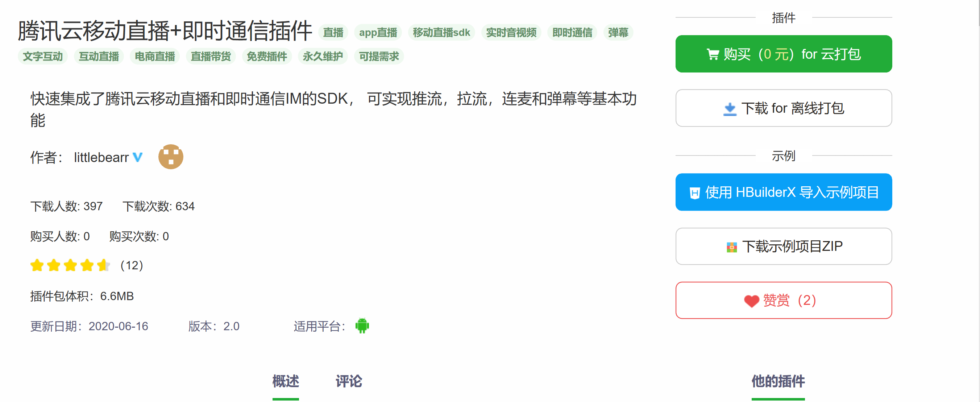The image size is (980, 402).
Task: Click the star rating icons
Action: tap(70, 265)
